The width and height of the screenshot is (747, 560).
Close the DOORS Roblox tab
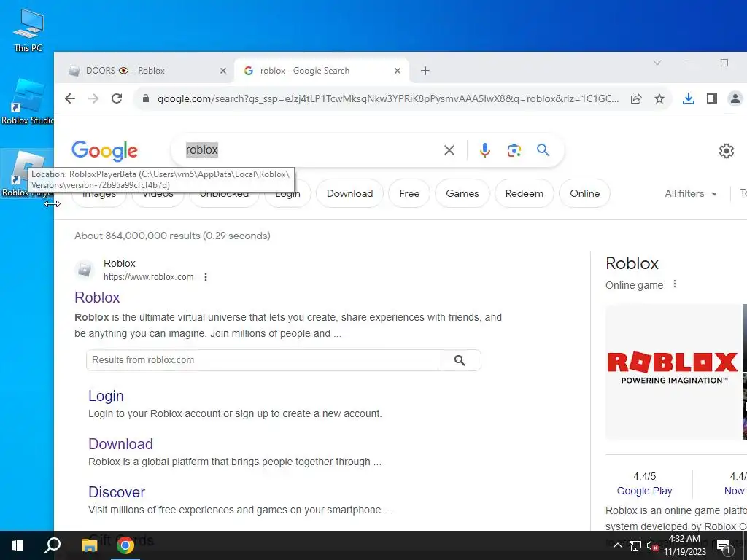pos(223,71)
